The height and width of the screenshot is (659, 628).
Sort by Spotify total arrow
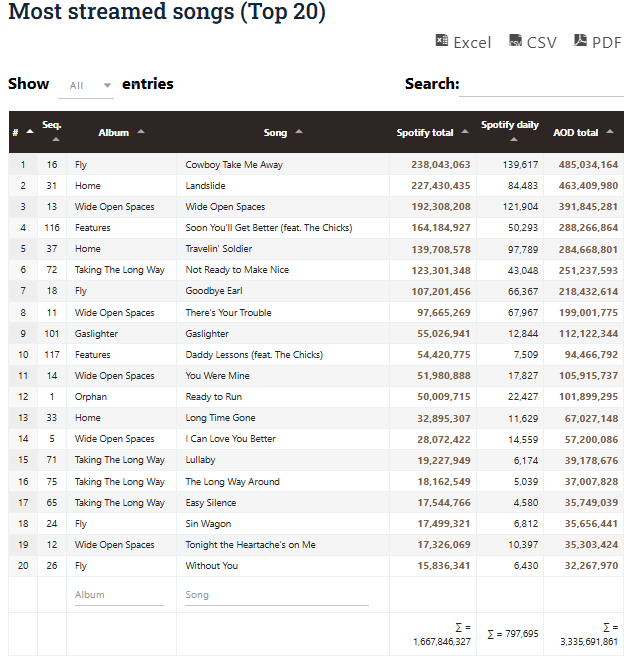point(465,132)
